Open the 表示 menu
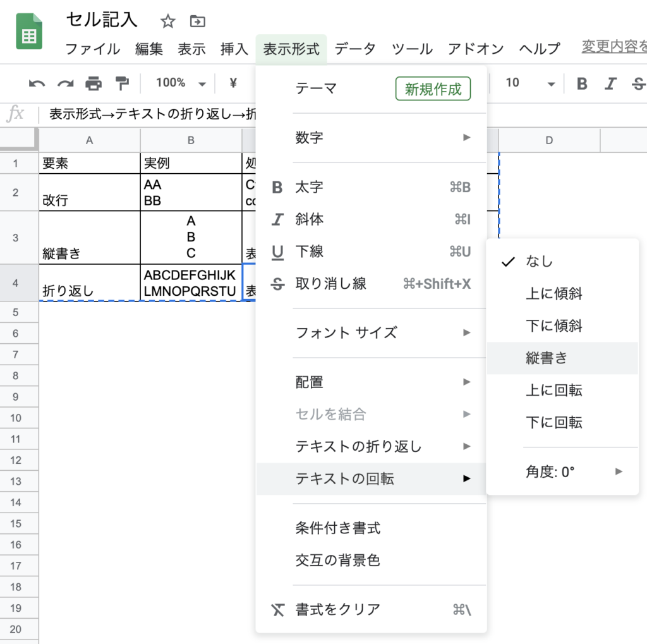The height and width of the screenshot is (644, 647). [x=191, y=49]
